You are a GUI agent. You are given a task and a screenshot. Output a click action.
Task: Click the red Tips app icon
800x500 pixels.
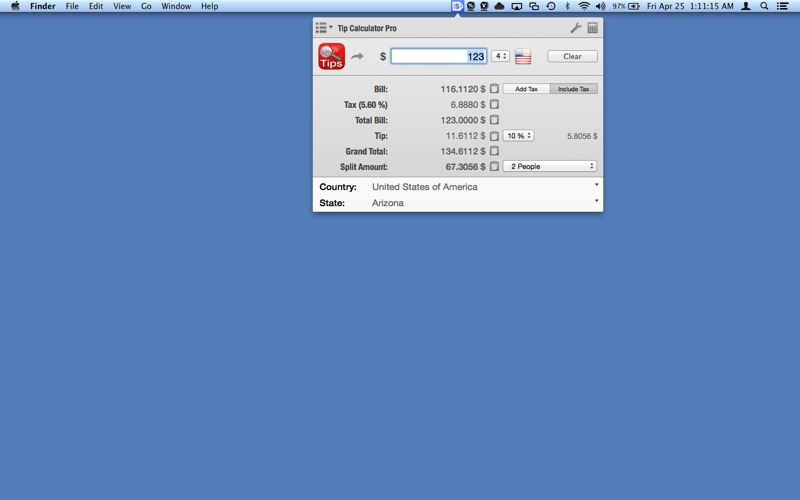(x=332, y=56)
